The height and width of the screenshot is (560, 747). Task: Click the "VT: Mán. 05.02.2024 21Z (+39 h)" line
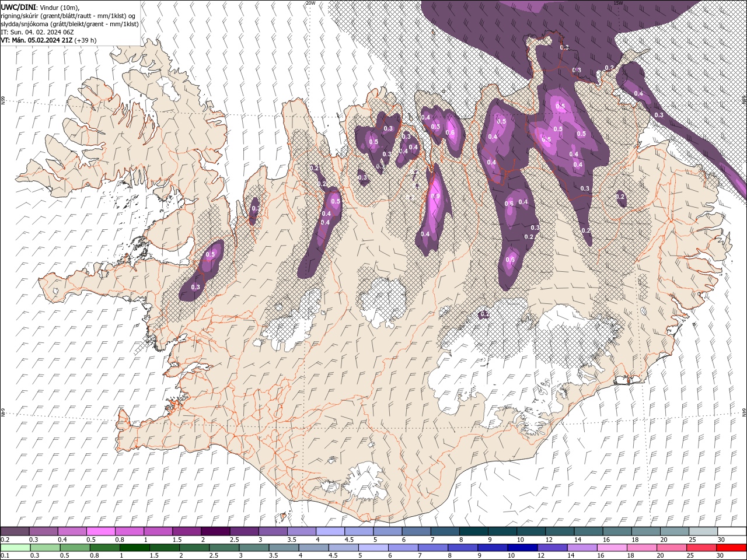(49, 40)
